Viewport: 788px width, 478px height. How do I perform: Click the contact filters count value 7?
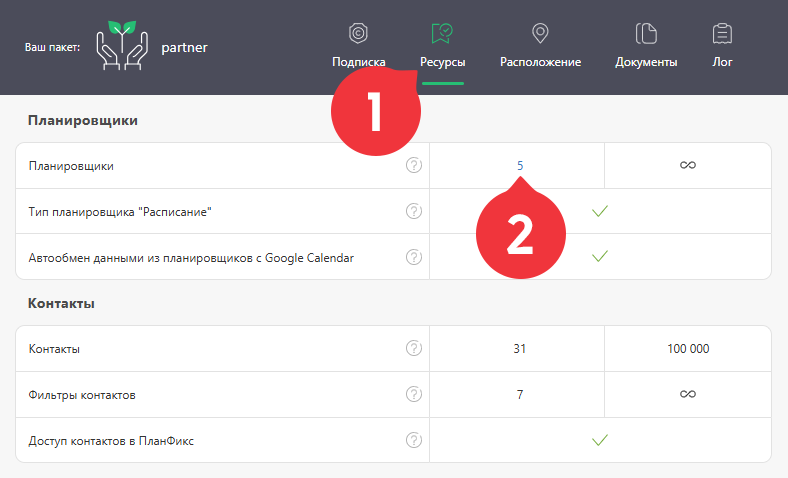[520, 395]
